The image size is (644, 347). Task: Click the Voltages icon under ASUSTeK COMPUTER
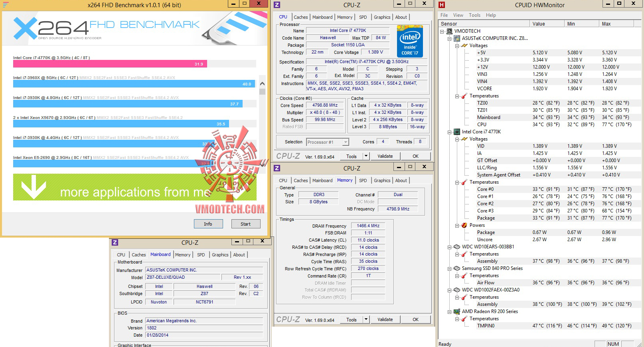coord(464,46)
